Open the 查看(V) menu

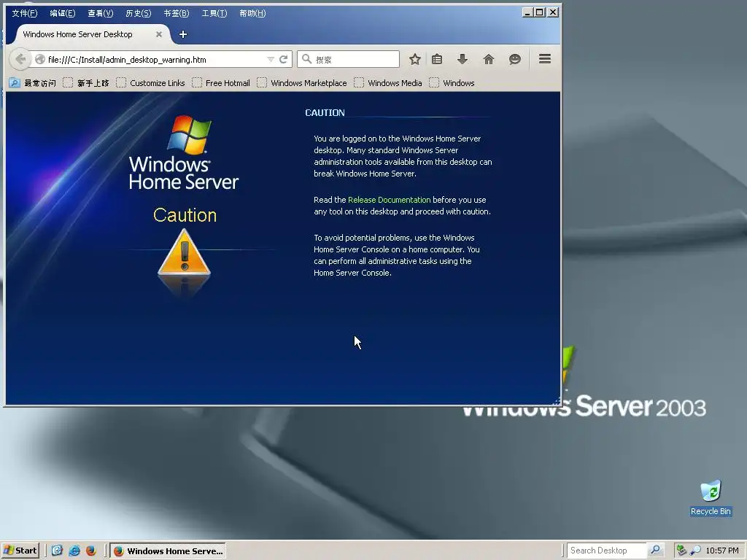coord(101,13)
